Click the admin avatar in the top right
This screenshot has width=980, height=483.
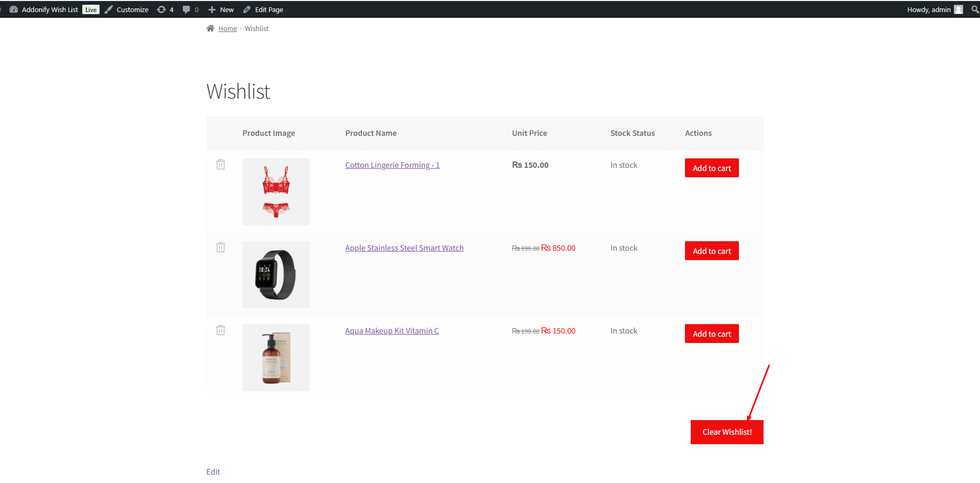[x=959, y=9]
